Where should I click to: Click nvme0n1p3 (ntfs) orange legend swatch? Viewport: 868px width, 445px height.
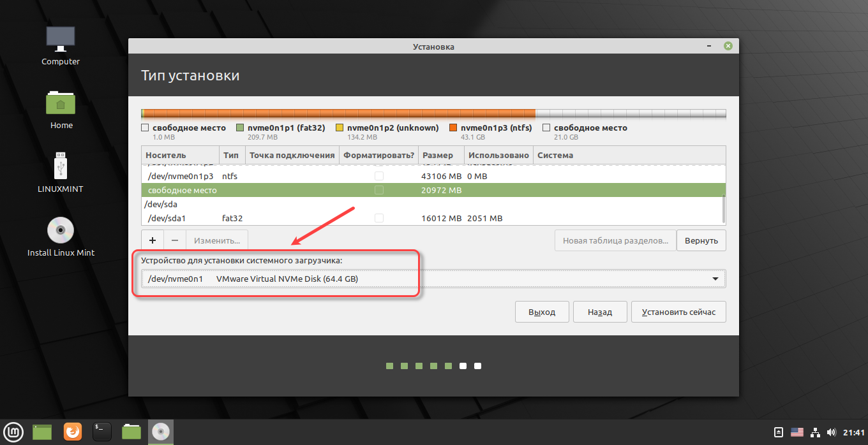tap(454, 128)
